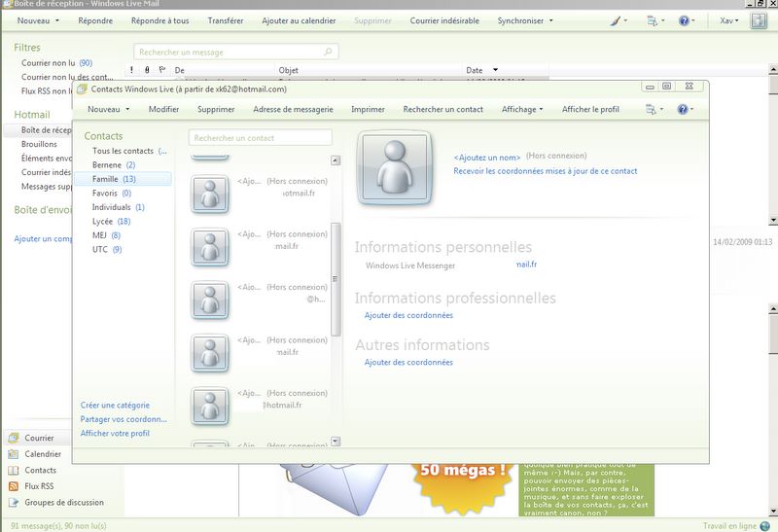
Task: Click Répondre in the Mail toolbar
Action: [x=95, y=20]
